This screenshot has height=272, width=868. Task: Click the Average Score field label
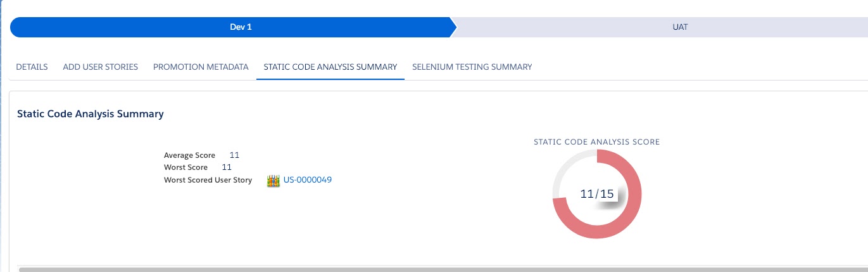pos(189,155)
